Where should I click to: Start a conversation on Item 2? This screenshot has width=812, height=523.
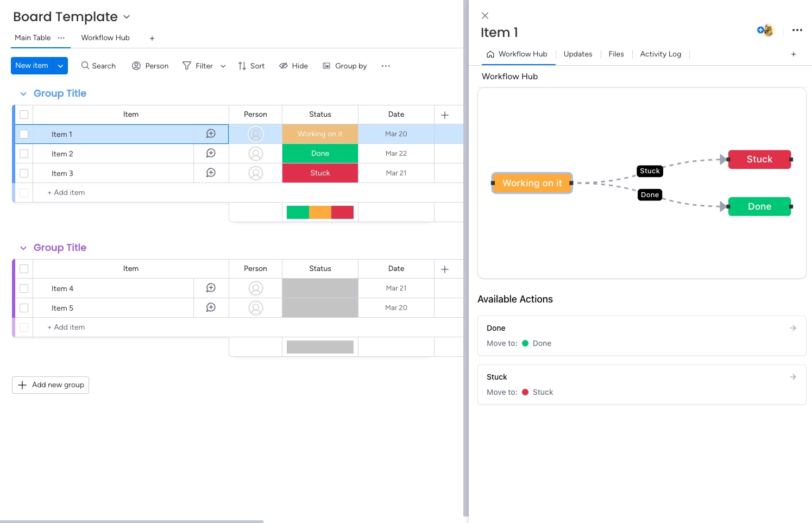(211, 153)
